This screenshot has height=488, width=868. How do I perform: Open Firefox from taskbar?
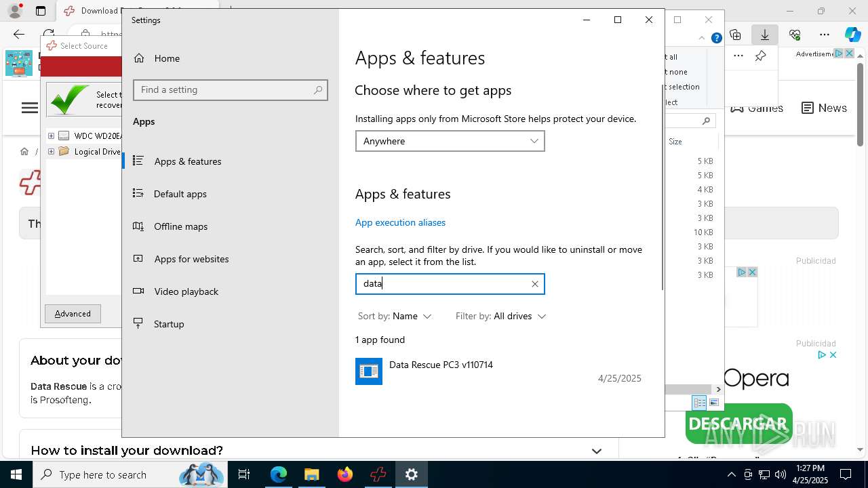click(345, 474)
